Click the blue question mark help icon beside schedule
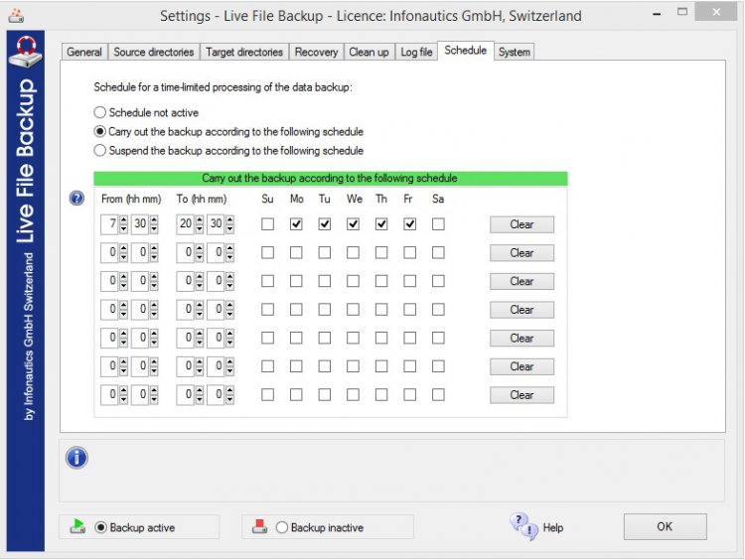 point(76,198)
